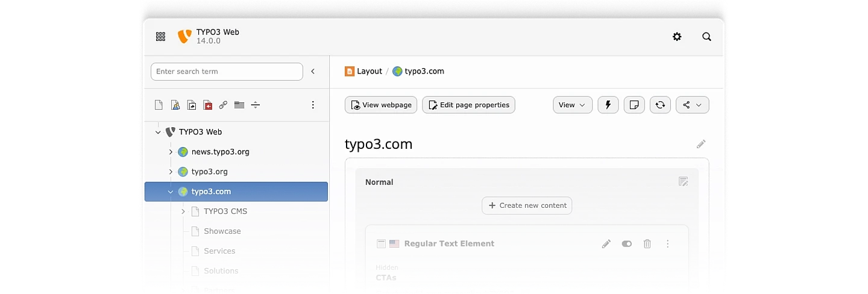Open page tree options three-dot menu
This screenshot has width=868, height=294.
pos(313,105)
